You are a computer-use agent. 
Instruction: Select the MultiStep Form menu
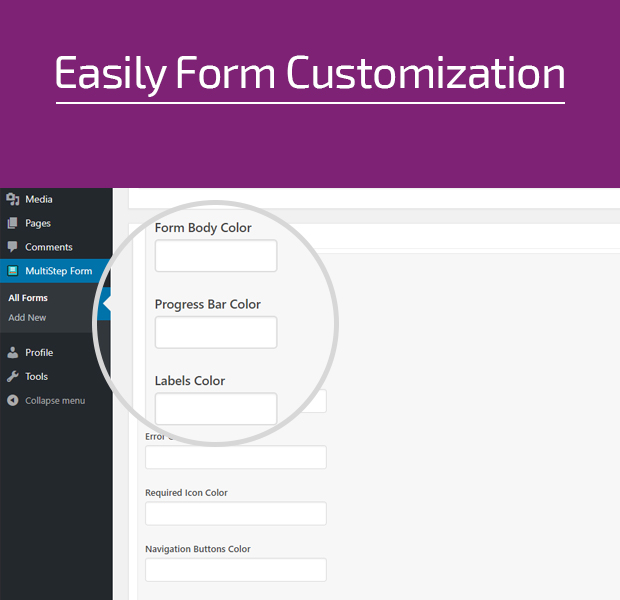[x=59, y=271]
